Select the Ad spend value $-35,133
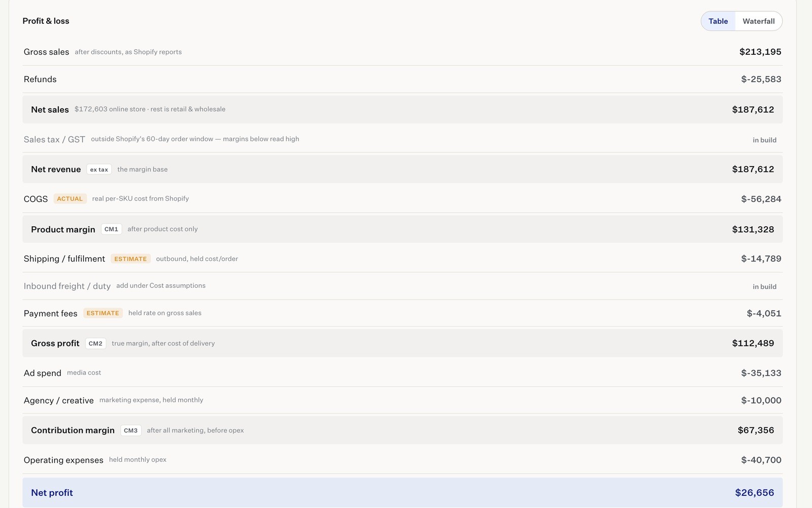This screenshot has width=812, height=508. click(761, 373)
